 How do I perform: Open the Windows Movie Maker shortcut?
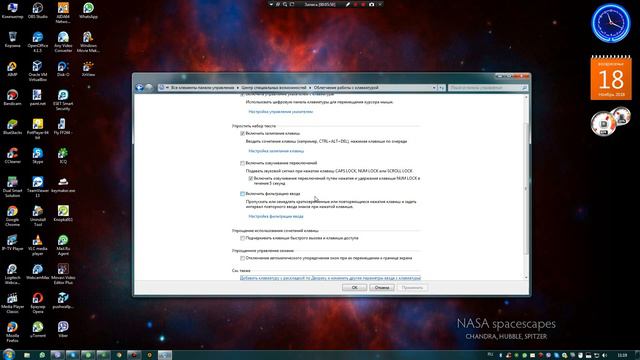tap(88, 42)
